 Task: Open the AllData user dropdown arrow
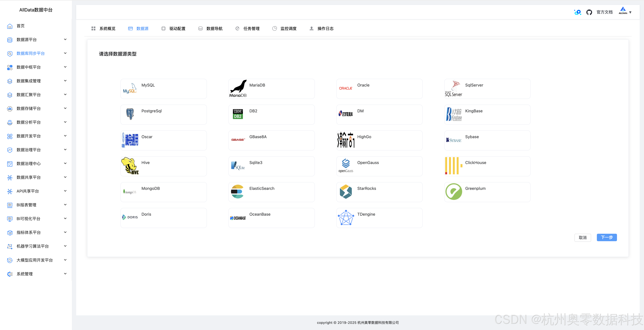pos(630,12)
